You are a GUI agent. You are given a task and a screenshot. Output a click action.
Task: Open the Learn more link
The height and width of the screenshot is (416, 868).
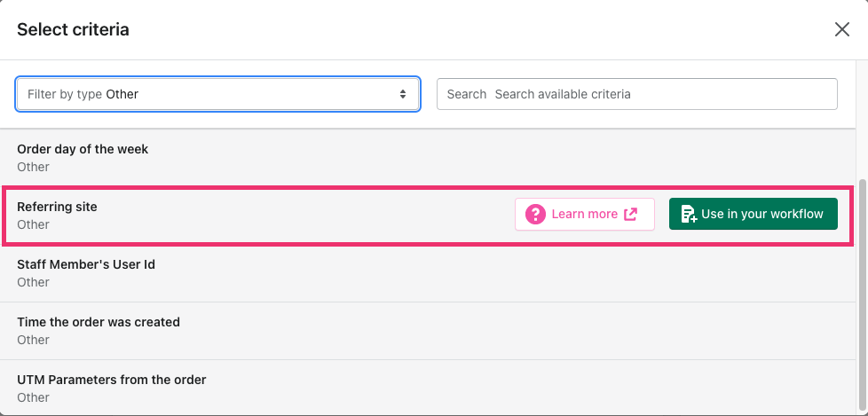tap(585, 214)
